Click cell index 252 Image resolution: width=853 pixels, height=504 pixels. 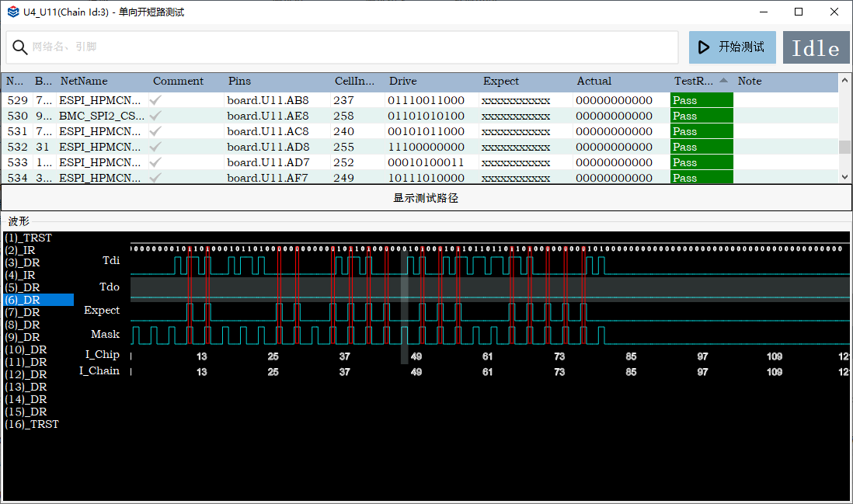point(344,162)
